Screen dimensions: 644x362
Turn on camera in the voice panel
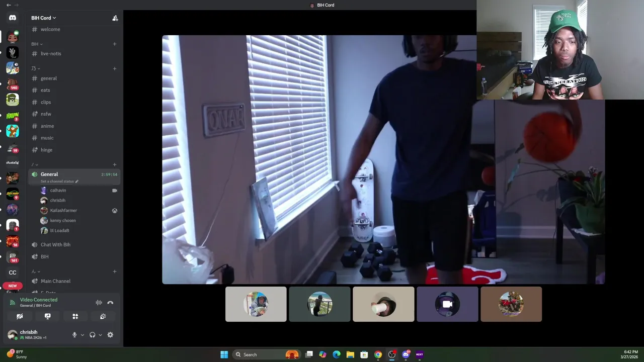click(20, 316)
